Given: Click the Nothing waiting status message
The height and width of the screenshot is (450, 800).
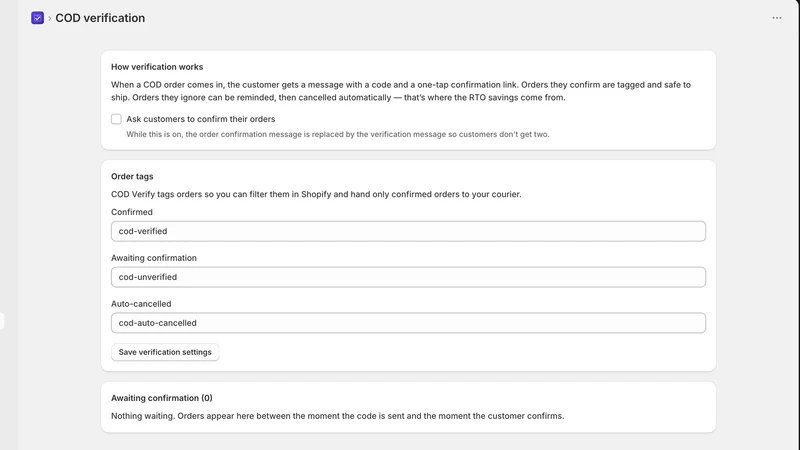Looking at the screenshot, I should [x=338, y=416].
